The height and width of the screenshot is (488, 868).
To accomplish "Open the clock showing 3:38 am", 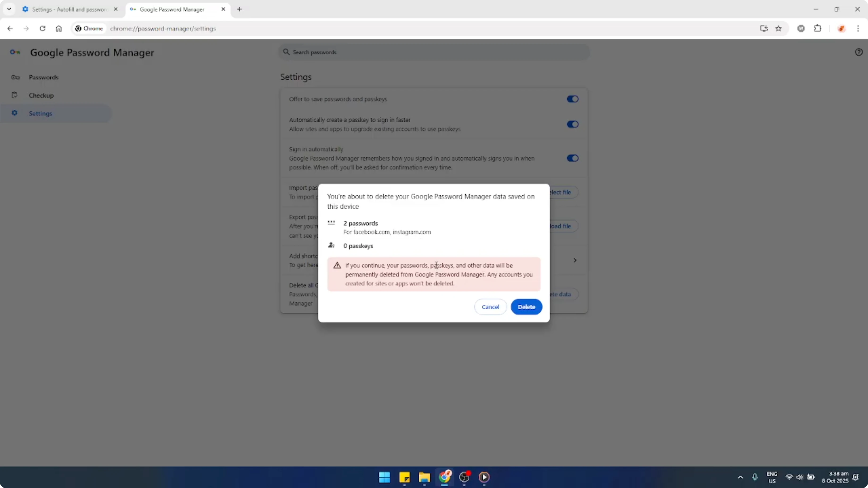I will coord(835,477).
